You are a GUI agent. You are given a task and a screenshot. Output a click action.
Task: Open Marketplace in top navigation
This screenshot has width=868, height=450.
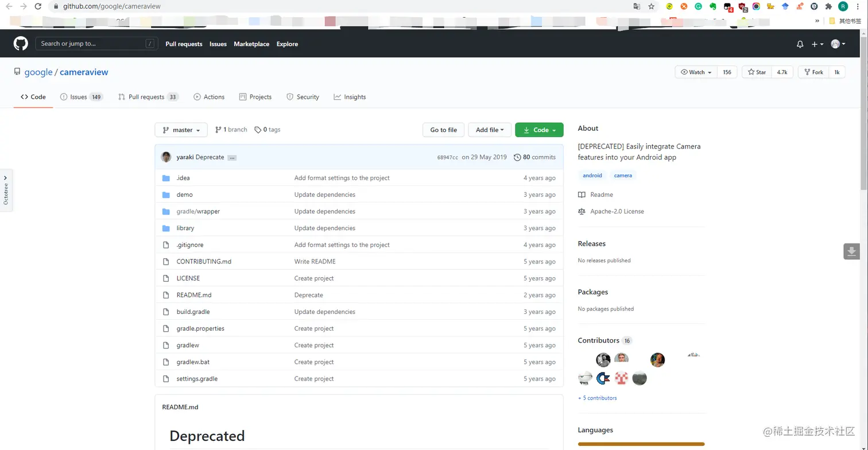tap(251, 44)
